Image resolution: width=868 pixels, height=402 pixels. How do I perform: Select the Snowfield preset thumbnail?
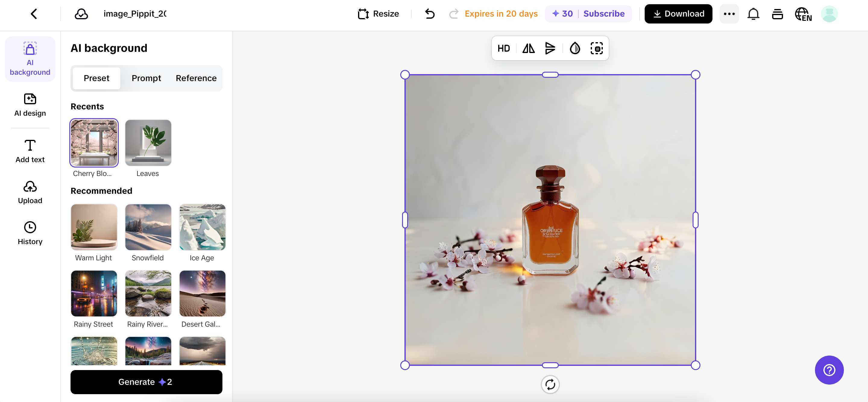[x=148, y=227]
